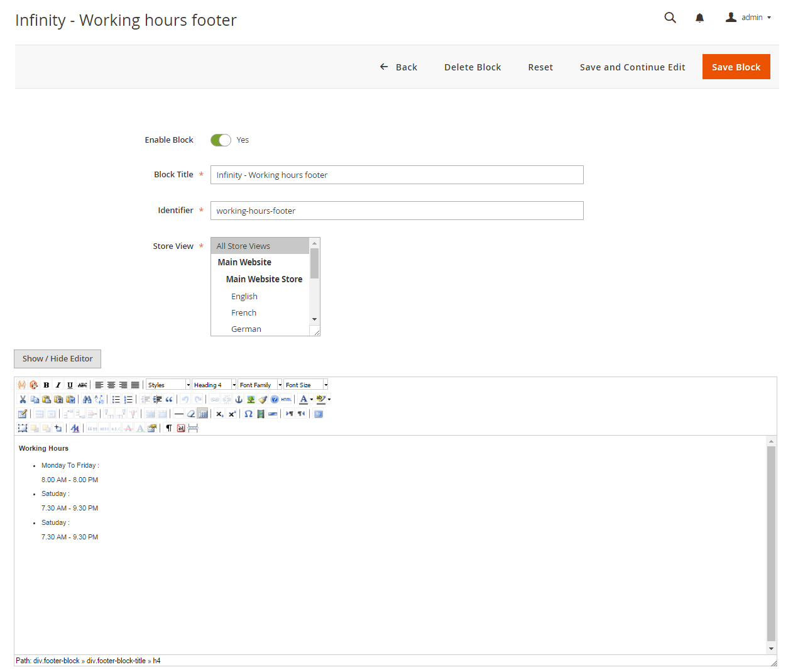The width and height of the screenshot is (793, 672).
Task: Align text right in editor
Action: 123,385
